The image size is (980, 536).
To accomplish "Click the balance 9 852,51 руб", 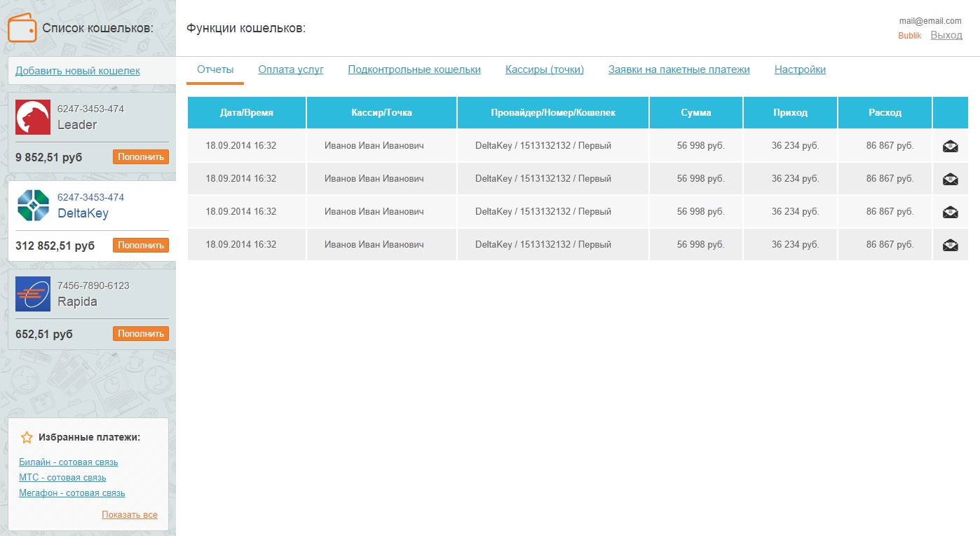I will click(x=48, y=158).
